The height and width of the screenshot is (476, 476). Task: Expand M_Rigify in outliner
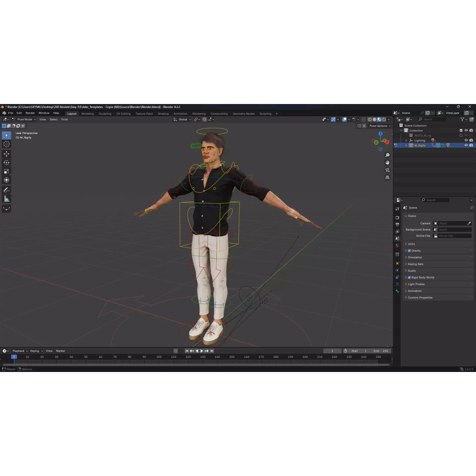(x=406, y=145)
